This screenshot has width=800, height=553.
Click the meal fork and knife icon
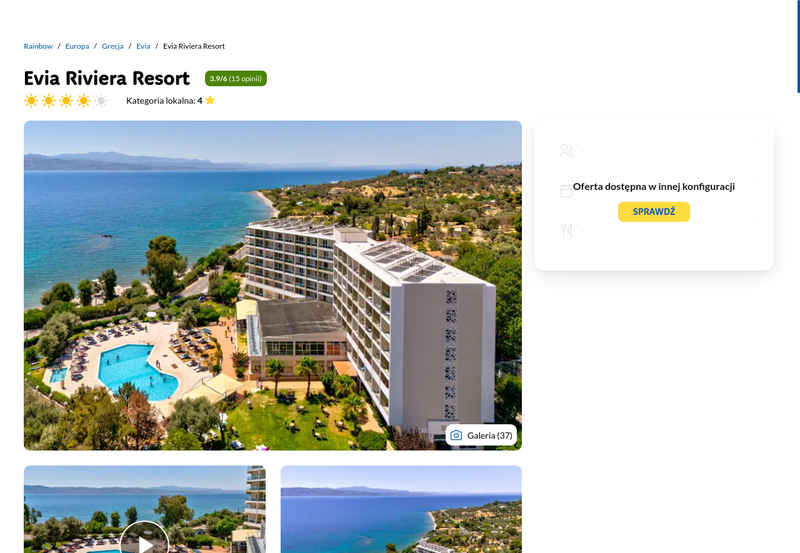click(x=566, y=231)
